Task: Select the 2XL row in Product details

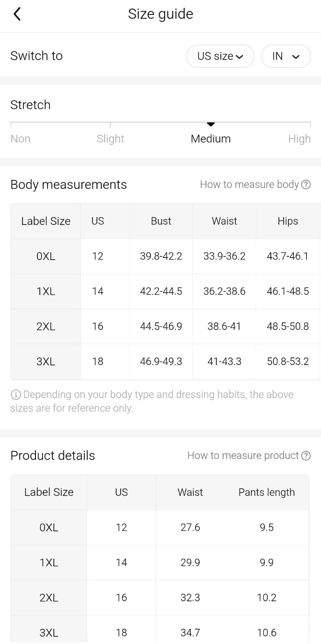Action: point(49,597)
